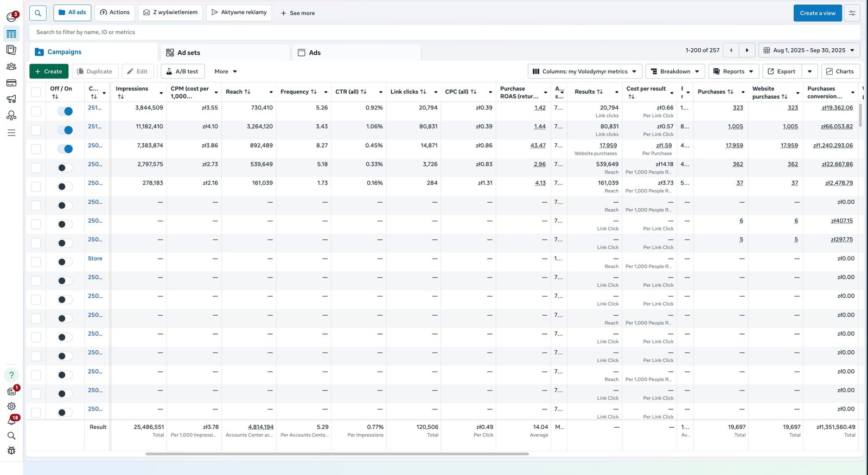Tick the select-all checkbox in table header

pos(36,92)
